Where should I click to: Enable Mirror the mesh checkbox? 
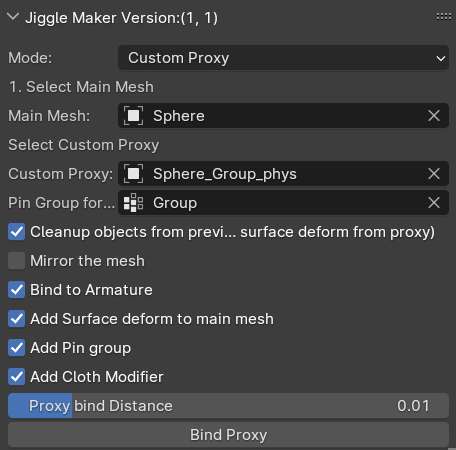click(x=17, y=261)
